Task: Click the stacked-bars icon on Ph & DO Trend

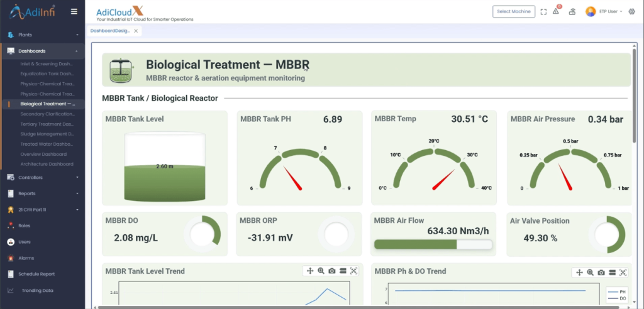Action: click(612, 273)
